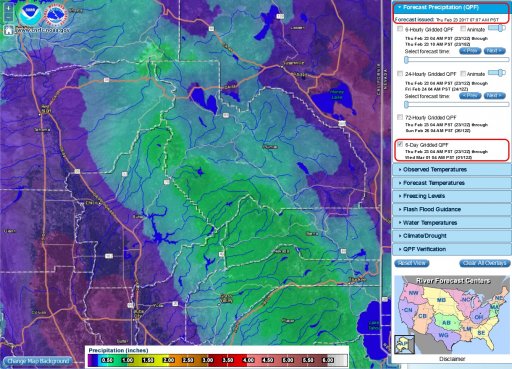The image size is (512, 369).
Task: Adjust the 24-Hourly QPF opacity slider
Action: pos(497,73)
